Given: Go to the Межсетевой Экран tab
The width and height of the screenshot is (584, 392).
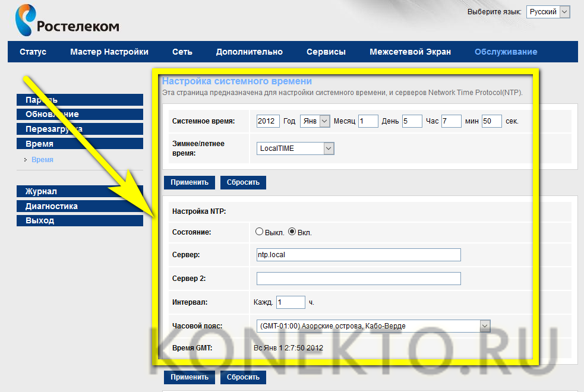Looking at the screenshot, I should click(410, 52).
